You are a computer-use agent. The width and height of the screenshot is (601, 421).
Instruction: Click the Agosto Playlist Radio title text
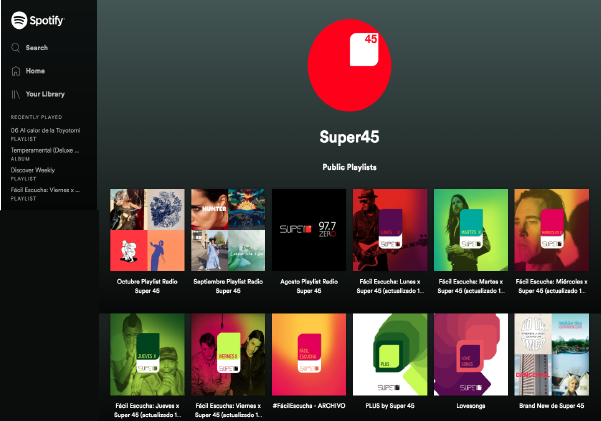(309, 286)
